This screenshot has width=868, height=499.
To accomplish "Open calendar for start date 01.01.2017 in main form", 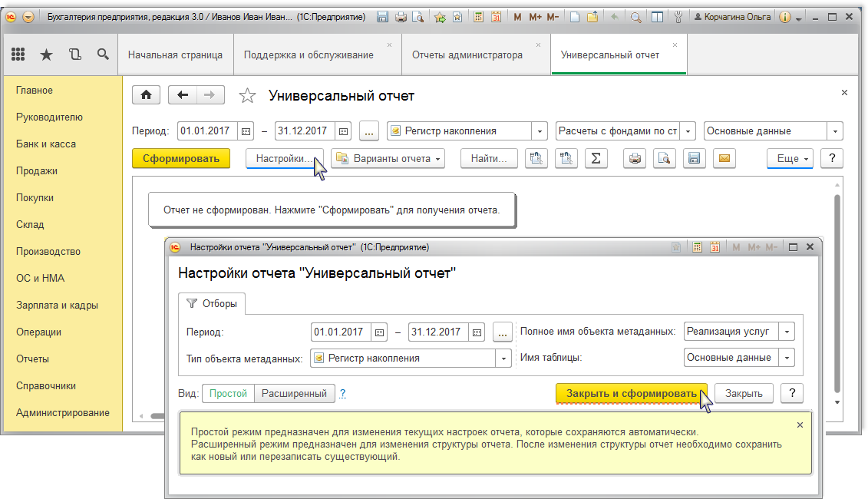I will click(x=246, y=131).
